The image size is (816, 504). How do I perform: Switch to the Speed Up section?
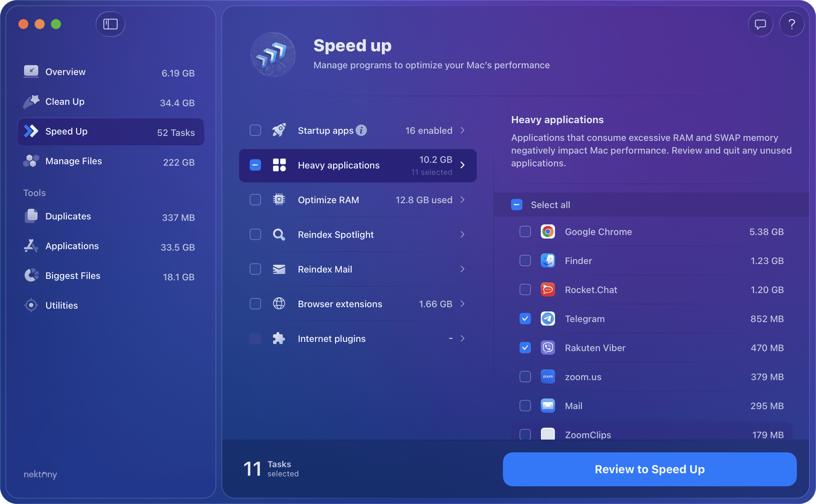(66, 131)
